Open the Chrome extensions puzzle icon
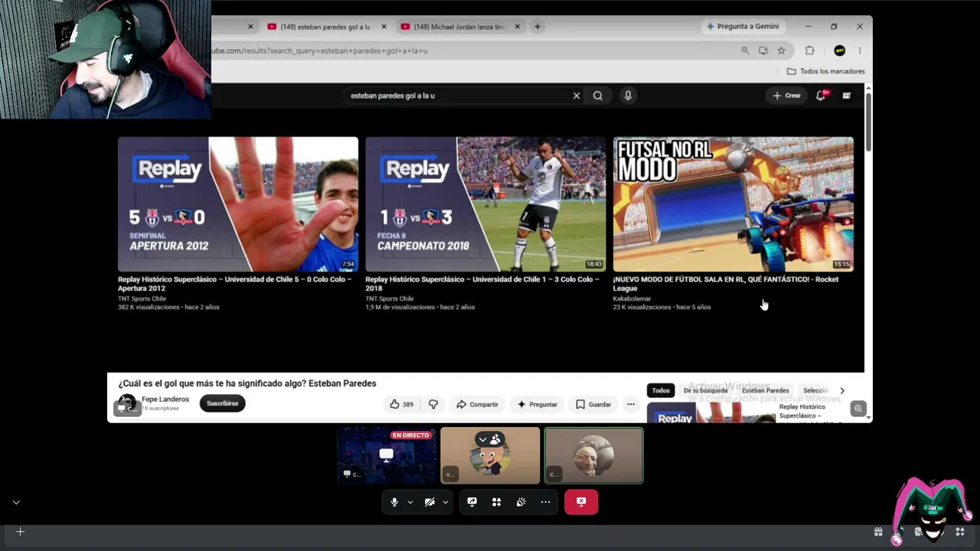 (x=809, y=51)
